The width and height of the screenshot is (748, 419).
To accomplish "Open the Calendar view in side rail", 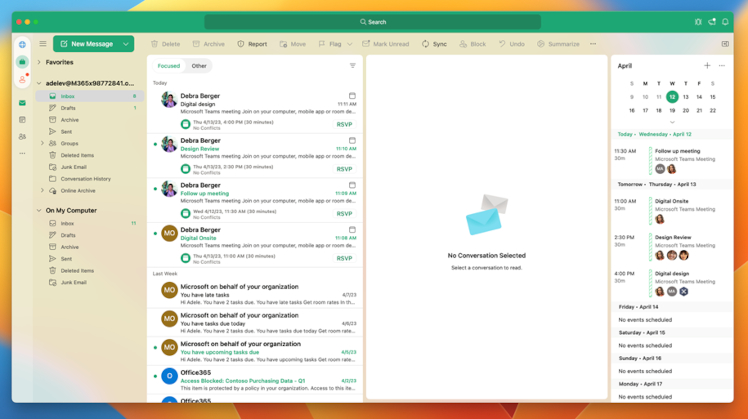I will [x=22, y=120].
